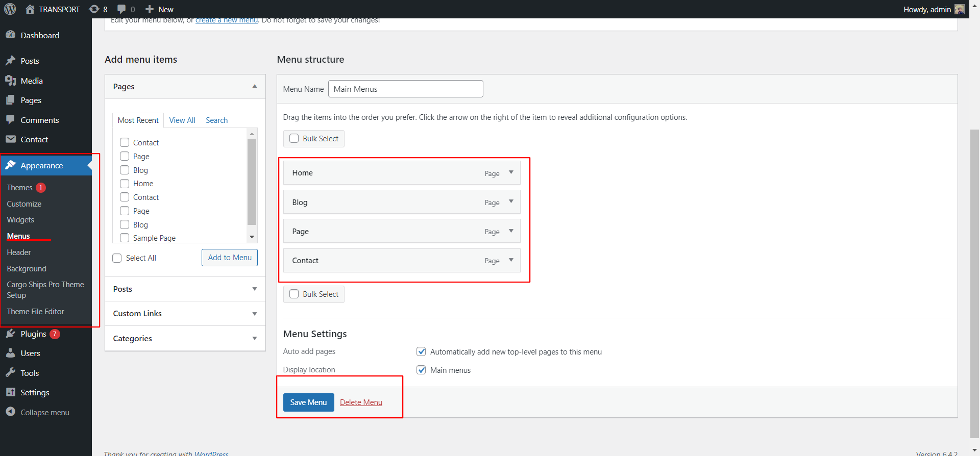Open Tools via wrench icon

(x=11, y=373)
